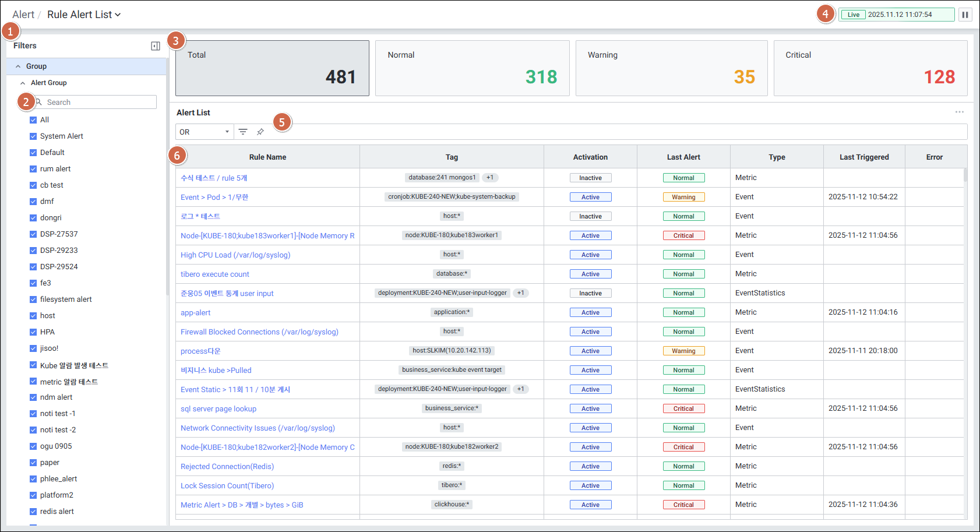Screen dimensions: 980x532
Task: Open the filter options icon
Action: click(x=243, y=132)
